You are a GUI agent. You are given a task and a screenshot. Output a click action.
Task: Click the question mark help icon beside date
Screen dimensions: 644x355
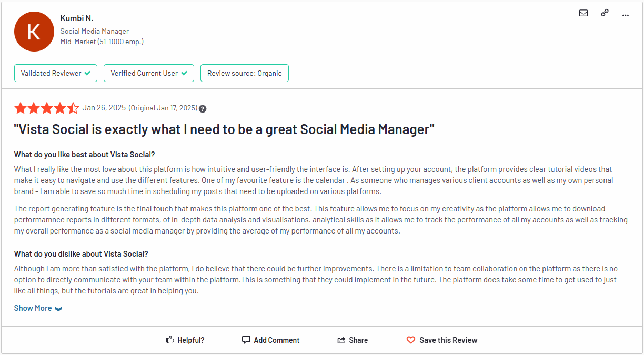203,109
